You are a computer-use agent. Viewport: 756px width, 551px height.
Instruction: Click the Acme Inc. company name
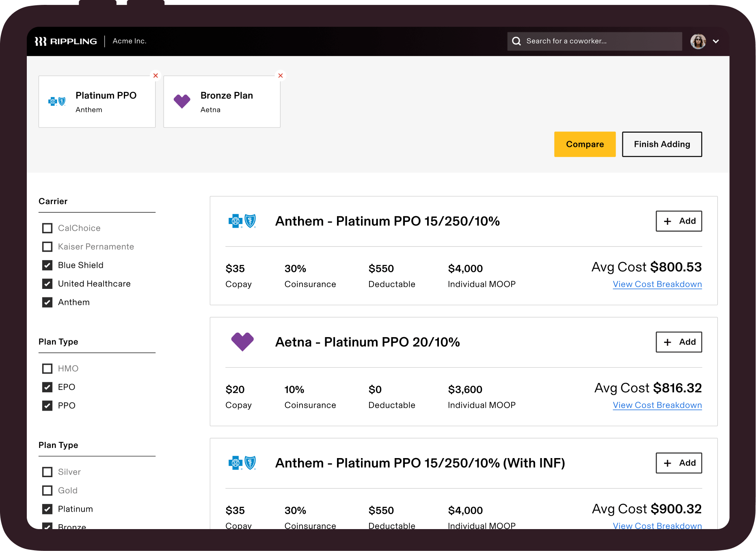coord(130,41)
